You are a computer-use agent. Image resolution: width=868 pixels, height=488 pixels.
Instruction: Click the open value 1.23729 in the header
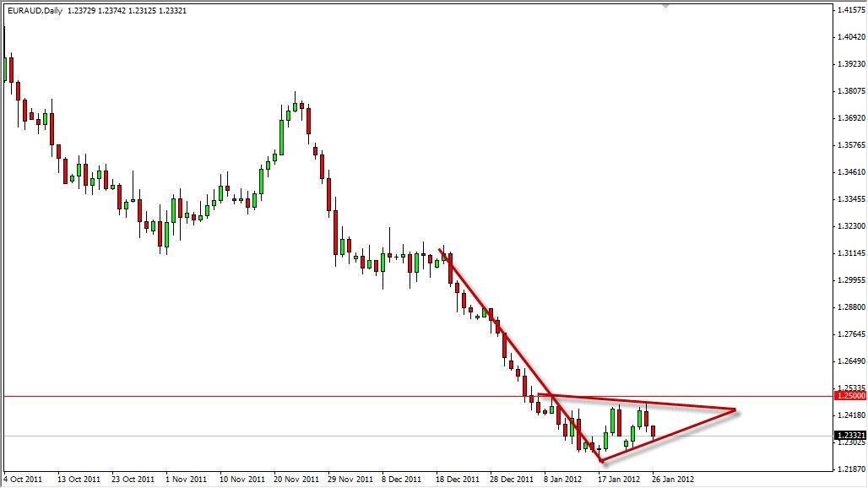[81, 10]
